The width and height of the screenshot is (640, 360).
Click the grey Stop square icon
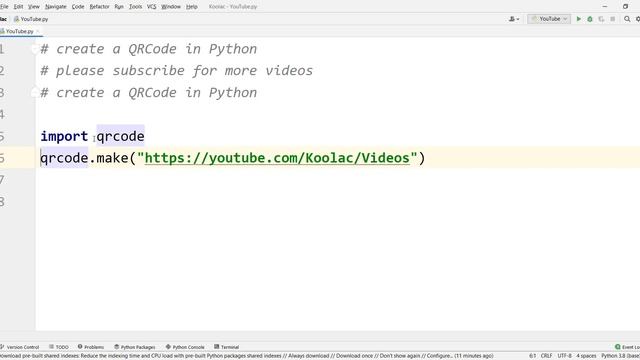pyautogui.click(x=613, y=19)
